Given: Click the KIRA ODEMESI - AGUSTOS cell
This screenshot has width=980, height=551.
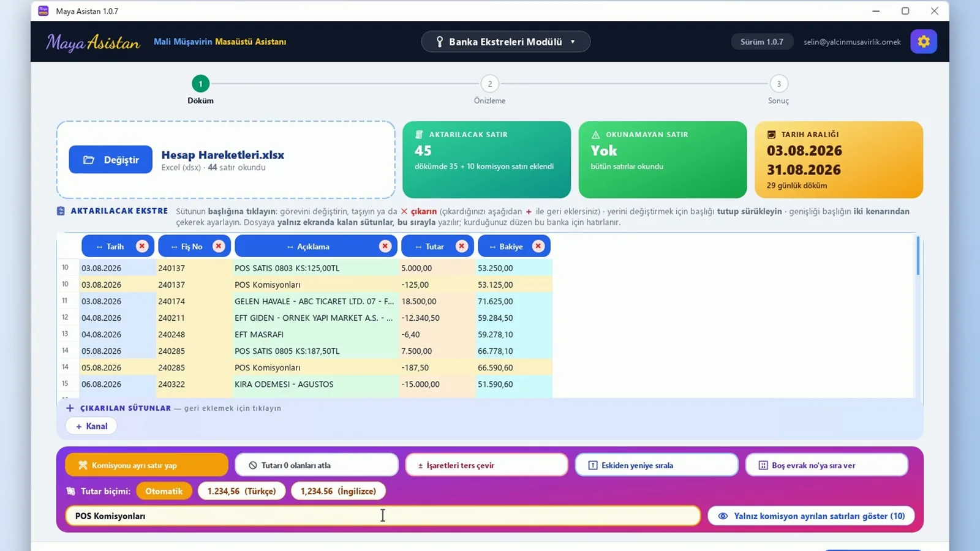Looking at the screenshot, I should (315, 384).
